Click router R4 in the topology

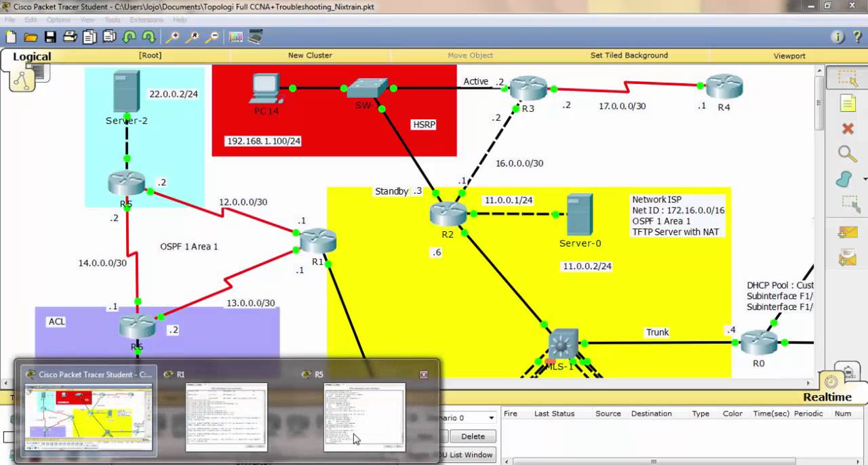click(724, 87)
